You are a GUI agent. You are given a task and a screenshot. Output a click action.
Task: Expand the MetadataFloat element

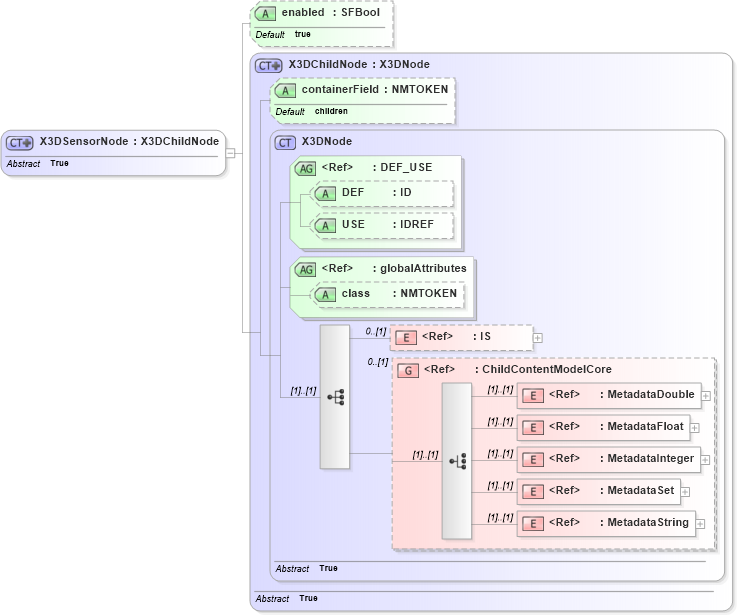695,428
